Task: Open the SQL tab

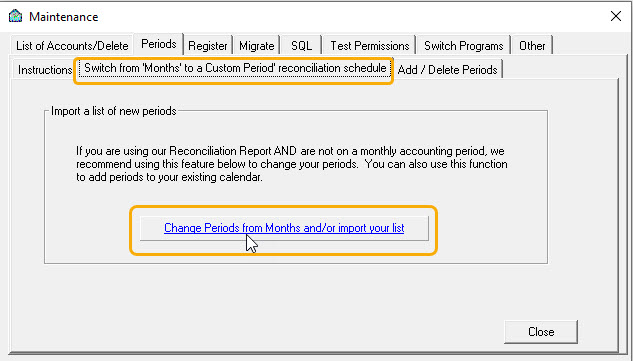Action: click(x=302, y=46)
